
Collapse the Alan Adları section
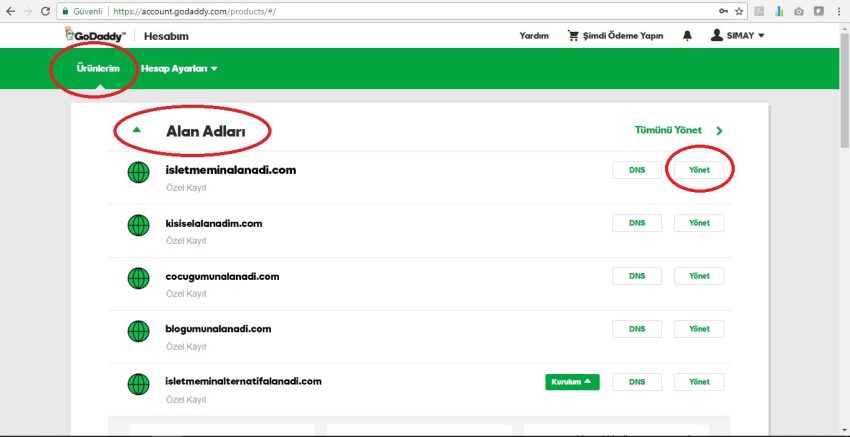point(137,130)
